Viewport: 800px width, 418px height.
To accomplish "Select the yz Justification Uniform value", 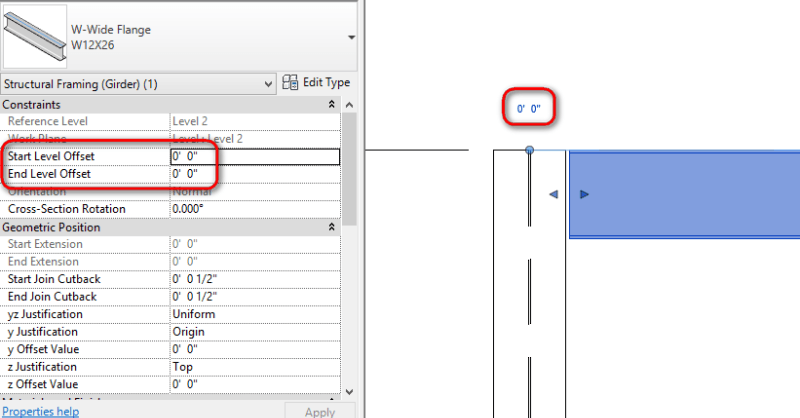I will 254,314.
